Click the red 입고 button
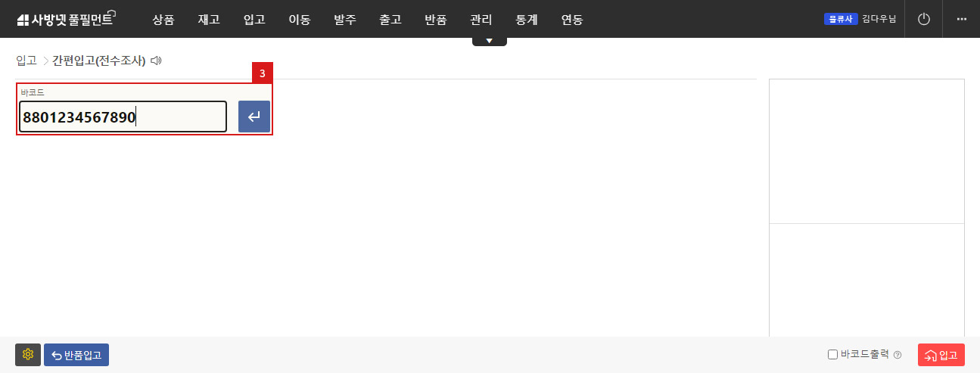This screenshot has width=980, height=373. (941, 355)
